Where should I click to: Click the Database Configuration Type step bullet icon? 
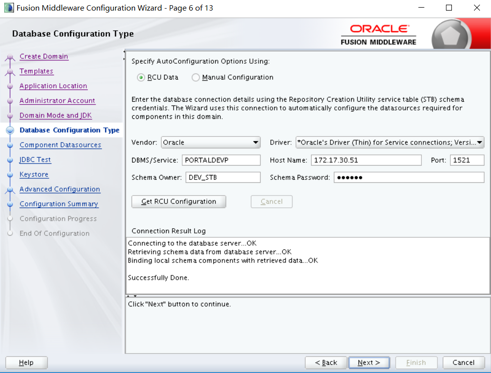[10, 130]
